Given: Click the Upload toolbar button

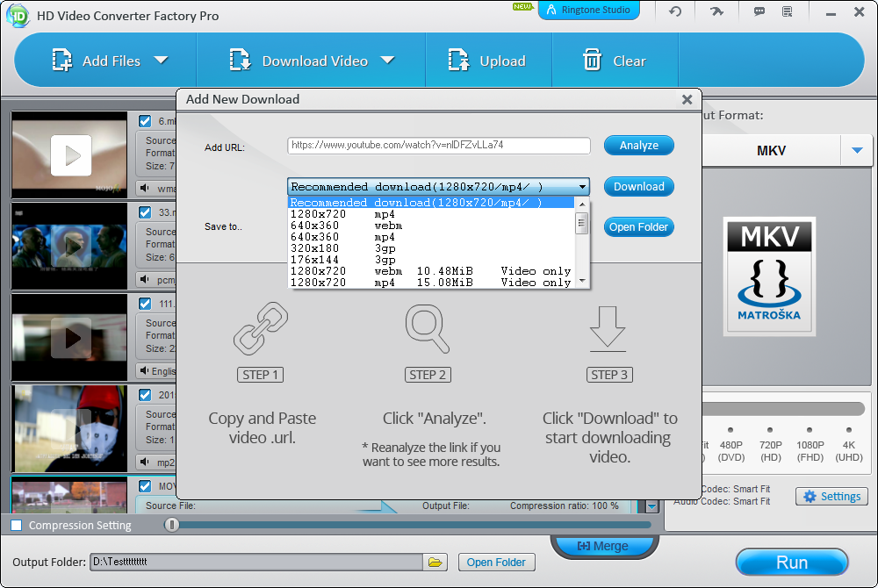Looking at the screenshot, I should [x=486, y=61].
